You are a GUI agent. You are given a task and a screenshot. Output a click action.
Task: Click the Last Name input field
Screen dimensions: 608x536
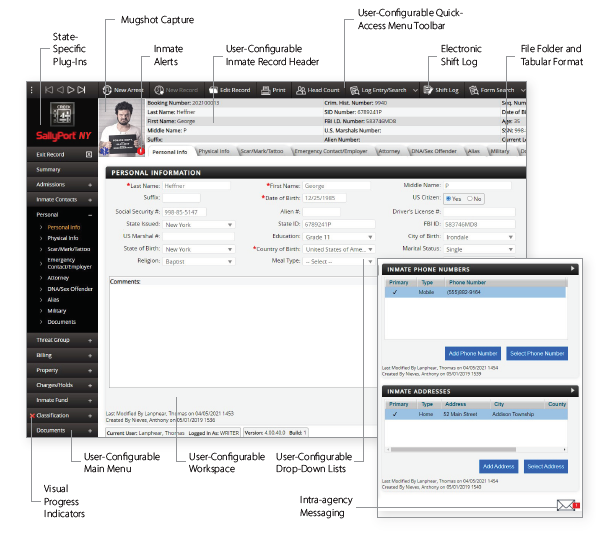pos(196,186)
